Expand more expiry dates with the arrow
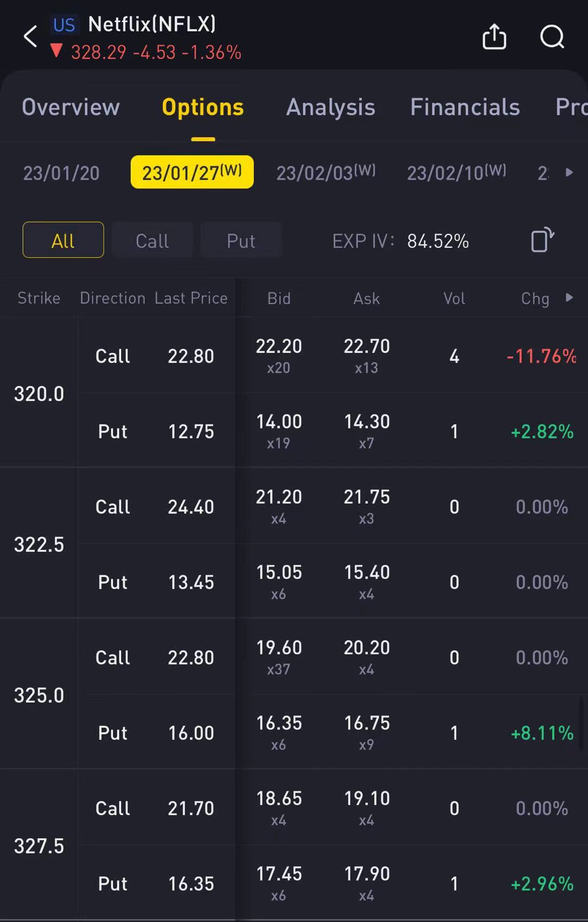The image size is (588, 922). tap(569, 172)
